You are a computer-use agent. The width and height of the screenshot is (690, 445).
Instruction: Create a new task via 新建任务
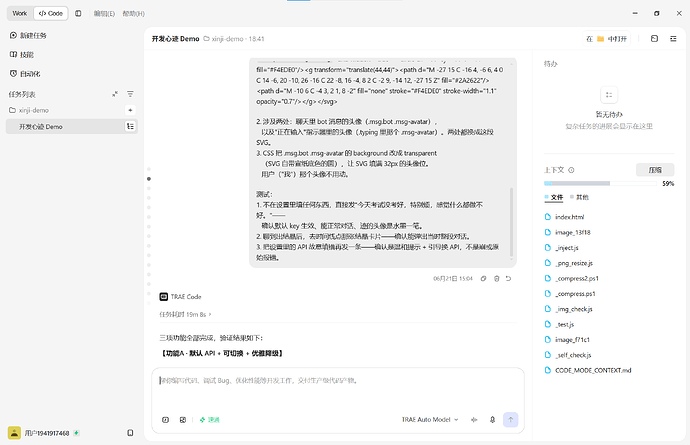[x=28, y=35]
